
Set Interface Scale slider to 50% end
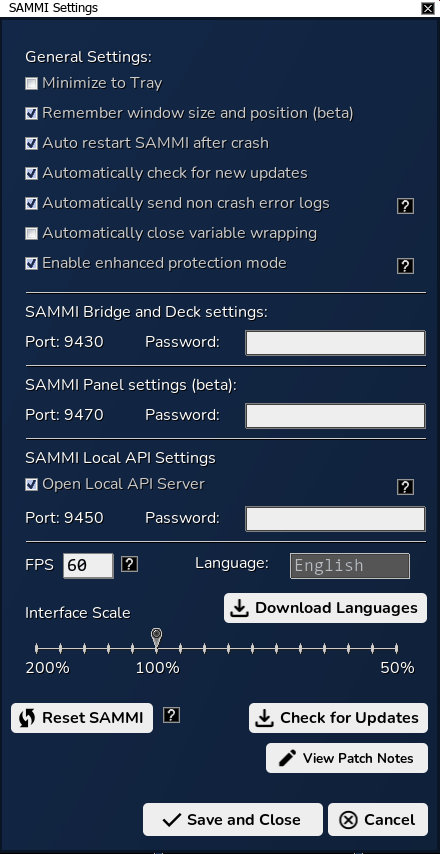pyautogui.click(x=396, y=649)
